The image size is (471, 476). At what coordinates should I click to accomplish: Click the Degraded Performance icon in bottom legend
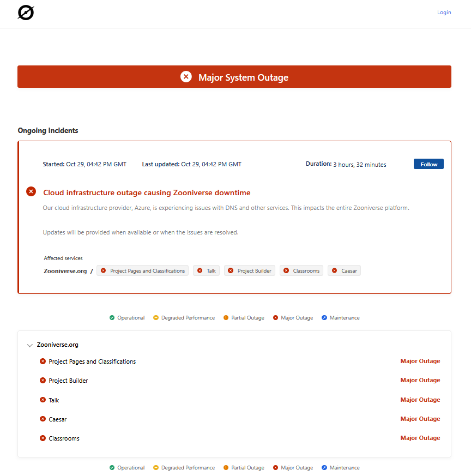(156, 467)
